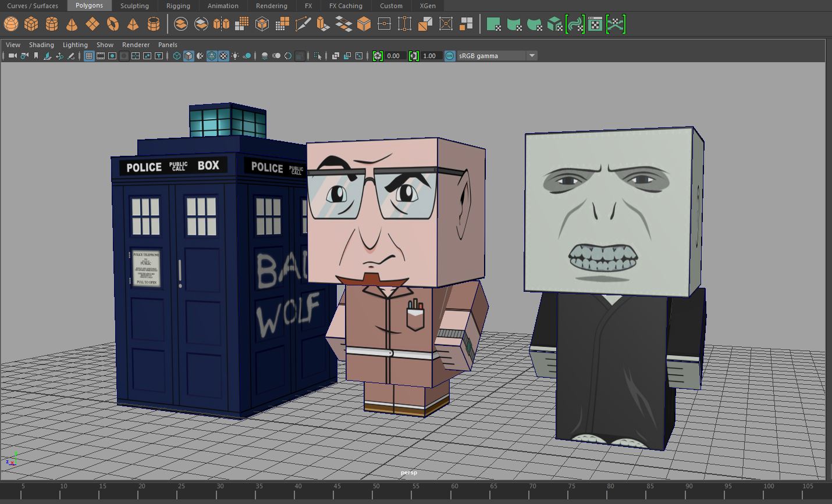The image size is (832, 504).
Task: Create a polygon torus from the shelf
Action: point(113,24)
